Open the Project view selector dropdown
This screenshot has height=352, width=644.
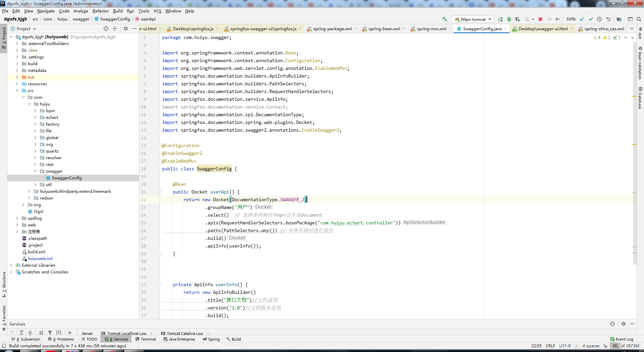[x=23, y=29]
